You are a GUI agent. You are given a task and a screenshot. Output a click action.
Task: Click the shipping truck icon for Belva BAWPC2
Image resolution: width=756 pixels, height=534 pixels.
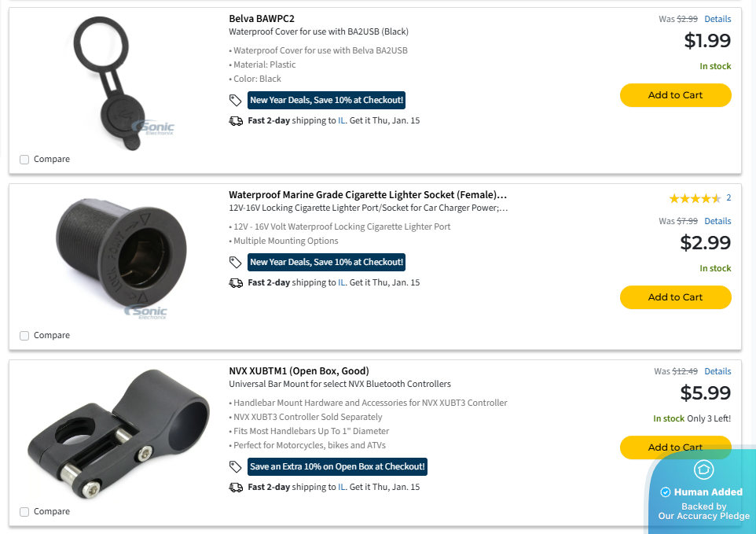coord(236,121)
